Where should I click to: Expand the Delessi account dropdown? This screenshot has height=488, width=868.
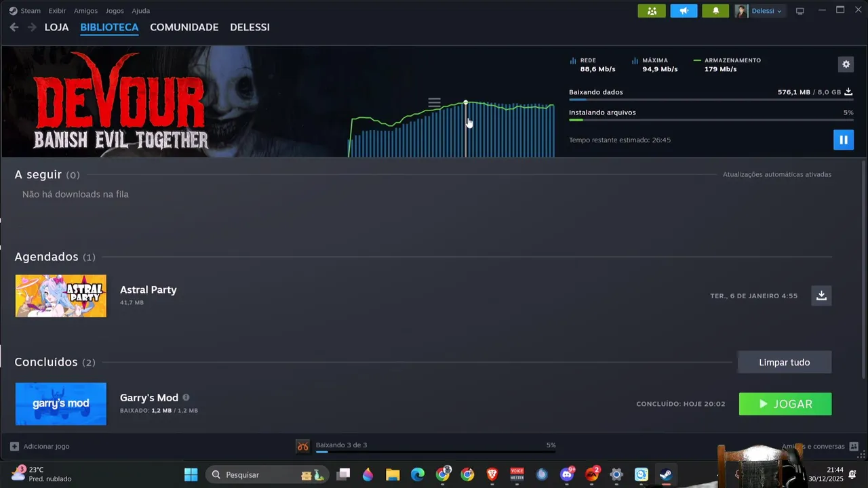pos(766,11)
